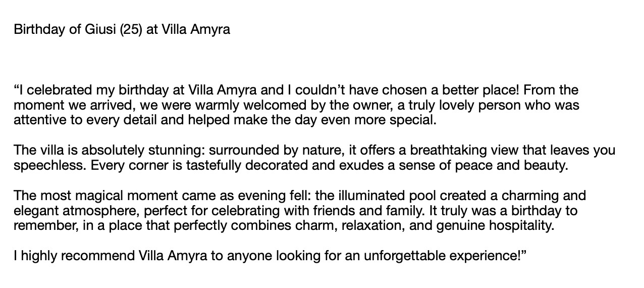Place cursor on the word "attentive"
Viewport: 644px width, 288px height.
click(x=37, y=121)
